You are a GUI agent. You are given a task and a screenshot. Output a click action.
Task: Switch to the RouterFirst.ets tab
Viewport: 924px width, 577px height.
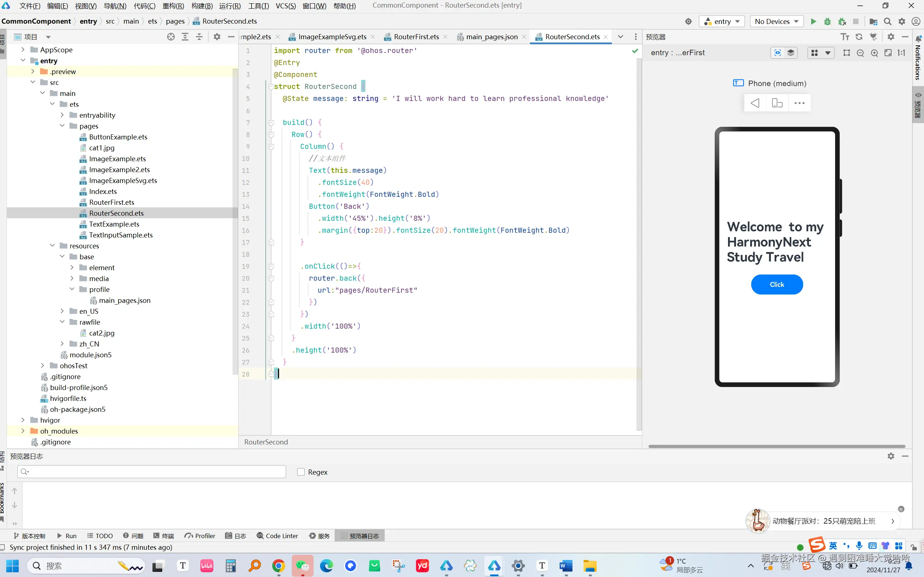(416, 37)
